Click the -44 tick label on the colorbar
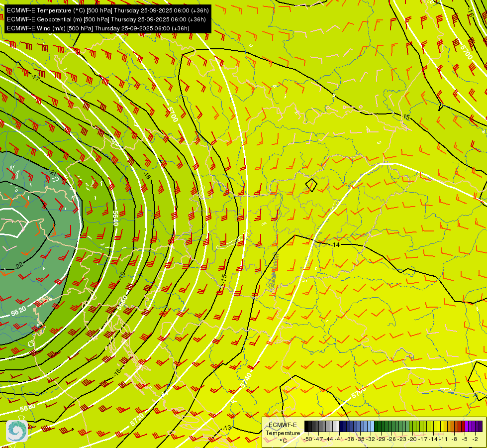The image size is (487, 448). point(329,439)
